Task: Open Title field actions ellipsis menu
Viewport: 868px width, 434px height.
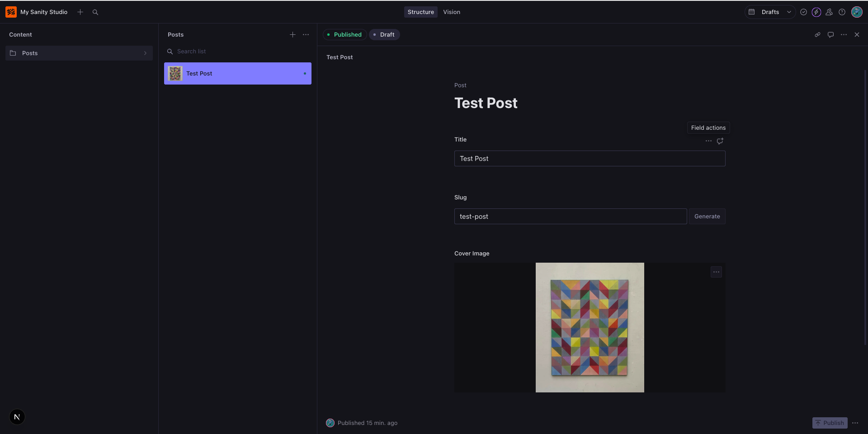Action: pyautogui.click(x=708, y=141)
